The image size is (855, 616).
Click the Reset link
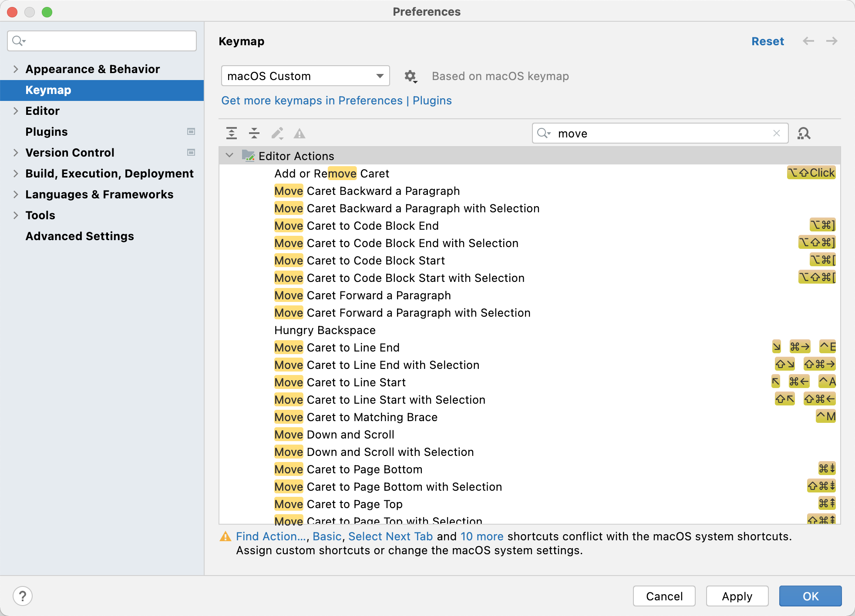767,41
